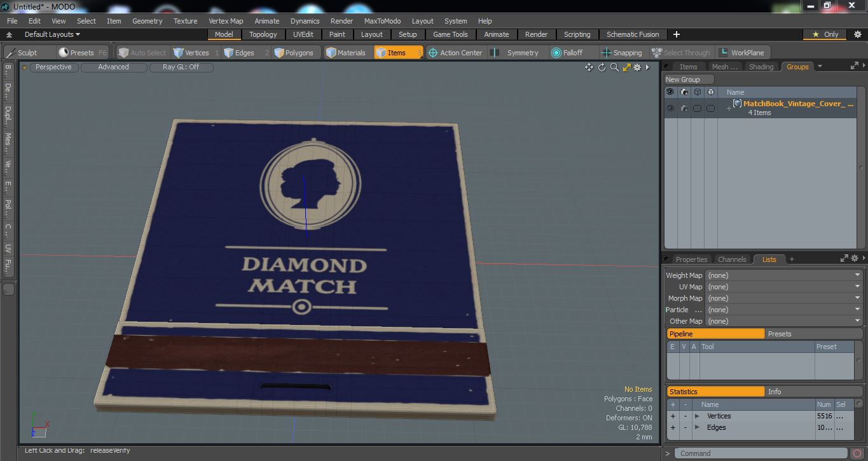
Task: Open the Default Layouts dropdown
Action: pyautogui.click(x=52, y=34)
